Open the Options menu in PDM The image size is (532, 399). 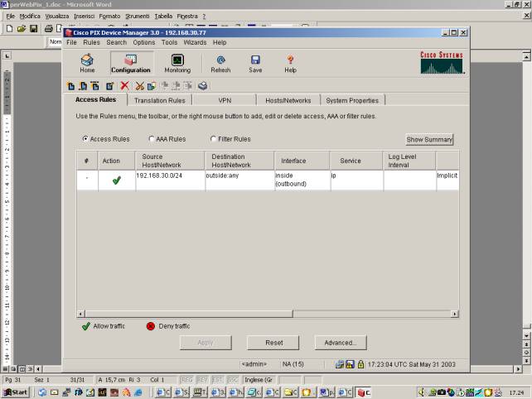[x=144, y=42]
